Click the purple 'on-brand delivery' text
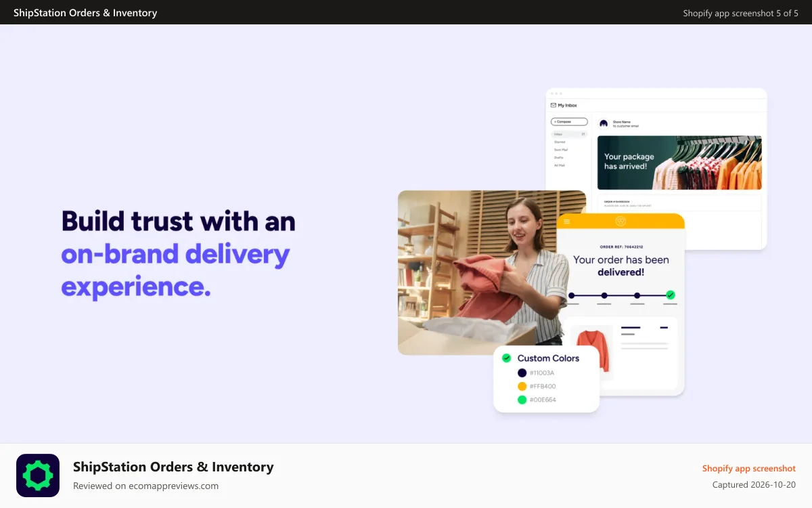 point(175,254)
